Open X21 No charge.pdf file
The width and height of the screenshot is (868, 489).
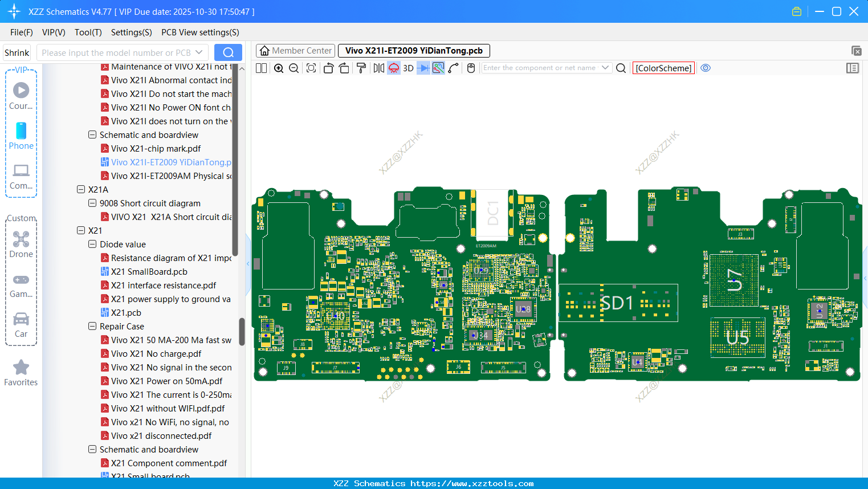[156, 354]
